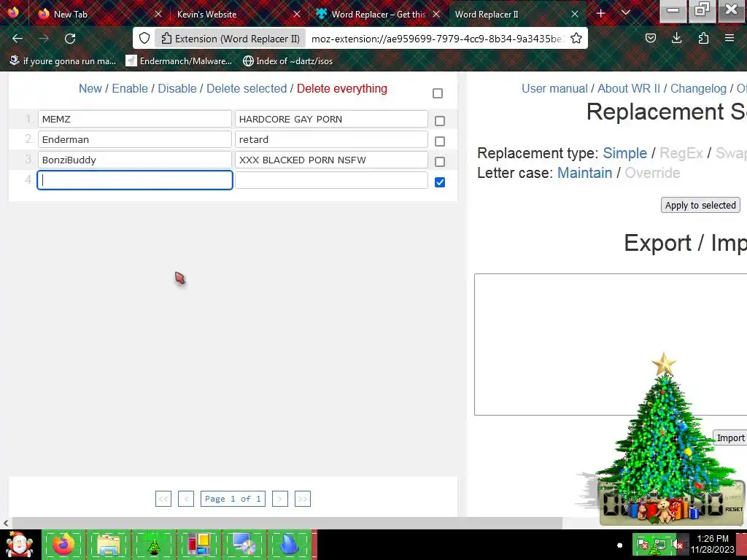Open a new browser tab with plus
Image resolution: width=747 pixels, height=560 pixels.
[601, 14]
